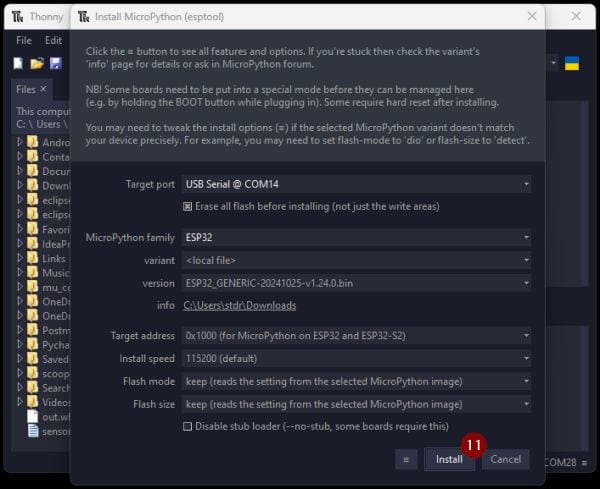Screen dimensions: 600x489
Task: Click the Install button
Action: (x=449, y=459)
